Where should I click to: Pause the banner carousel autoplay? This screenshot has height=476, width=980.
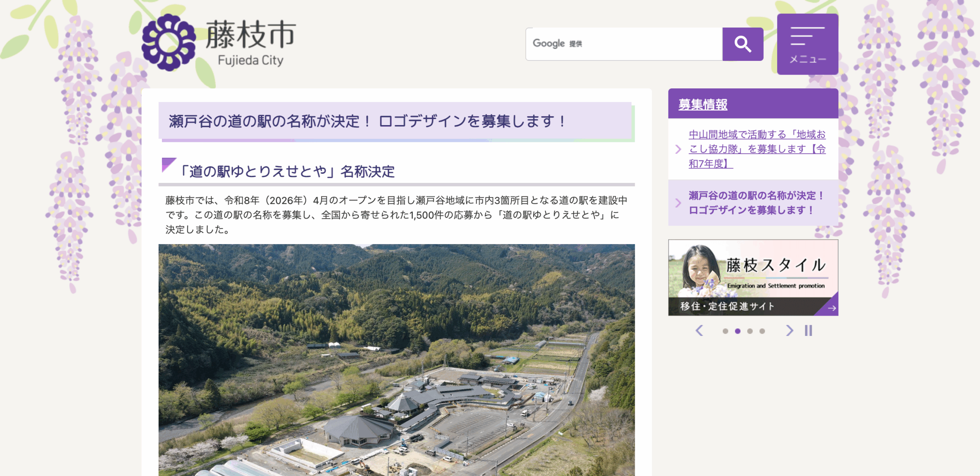[808, 331]
